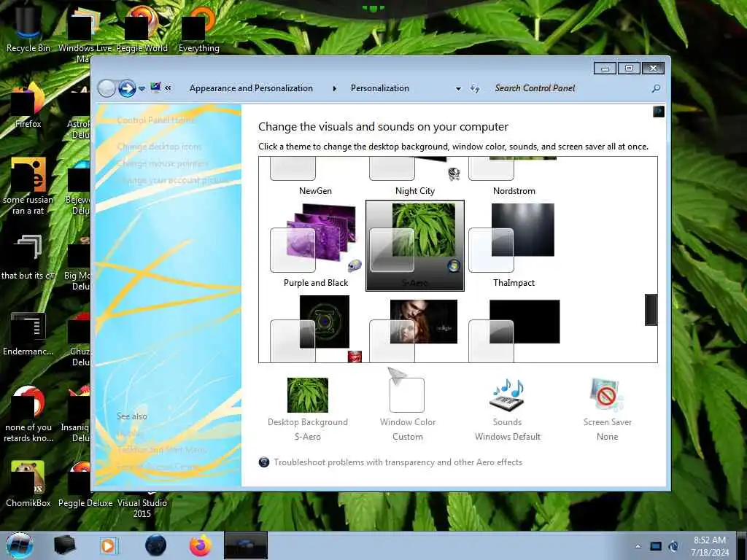This screenshot has width=747, height=560.
Task: Expand the hidden breadcrumb chevron
Action: coord(168,88)
